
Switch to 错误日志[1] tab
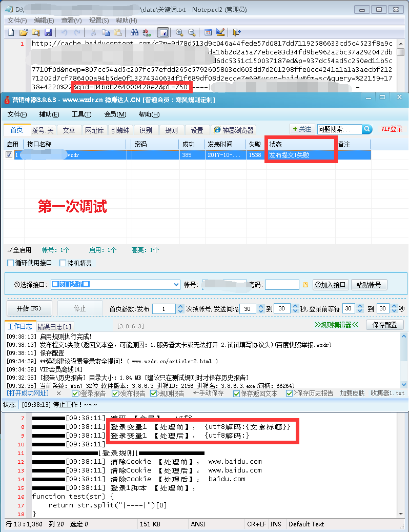click(x=54, y=327)
